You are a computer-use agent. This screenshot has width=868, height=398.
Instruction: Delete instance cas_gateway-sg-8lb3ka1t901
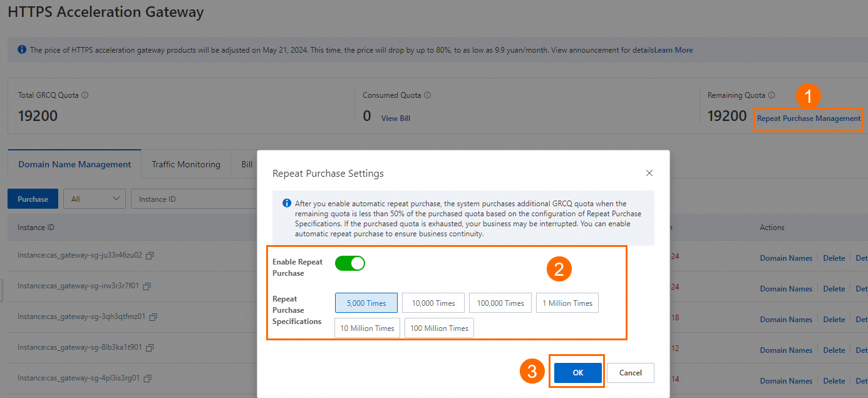[x=834, y=350]
